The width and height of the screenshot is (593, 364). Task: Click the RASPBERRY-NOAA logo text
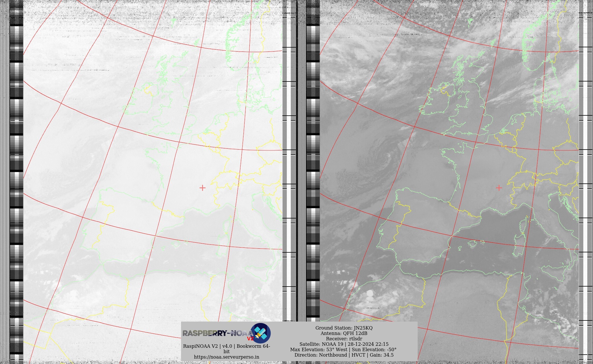point(217,333)
